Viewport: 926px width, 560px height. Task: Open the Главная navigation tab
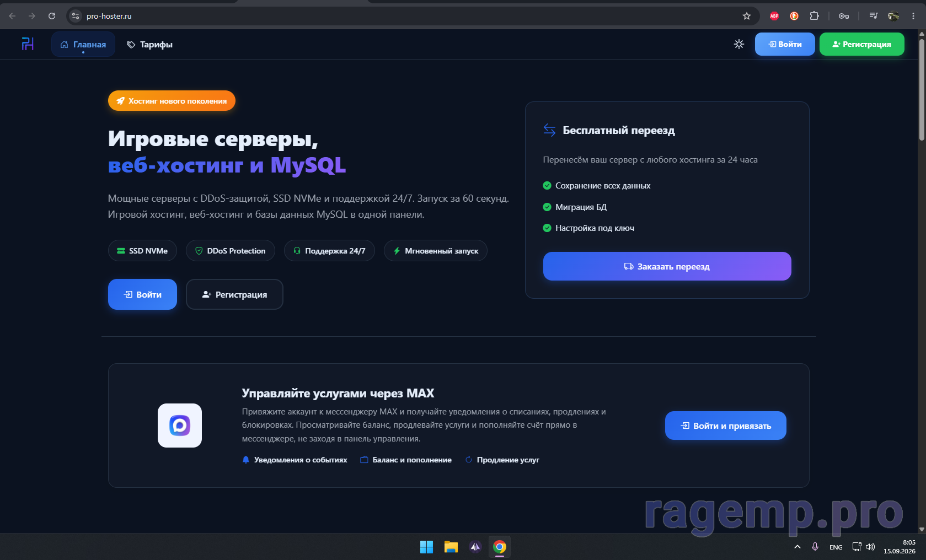click(x=83, y=44)
